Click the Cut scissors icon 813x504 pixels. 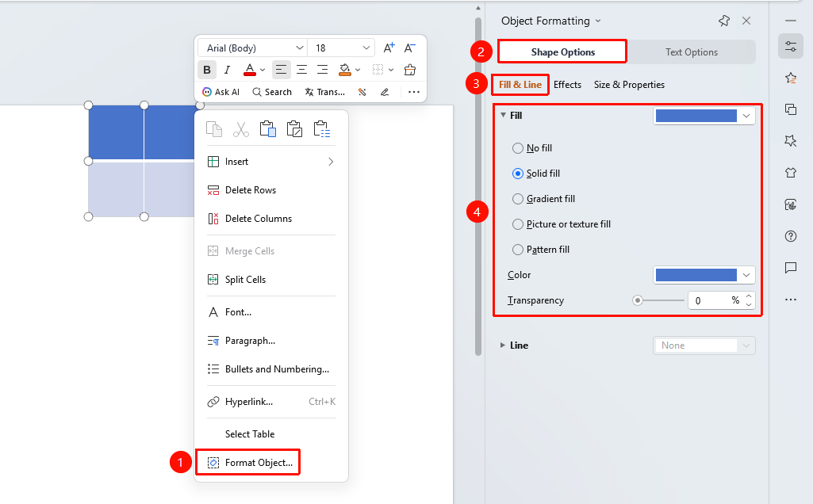pos(240,129)
